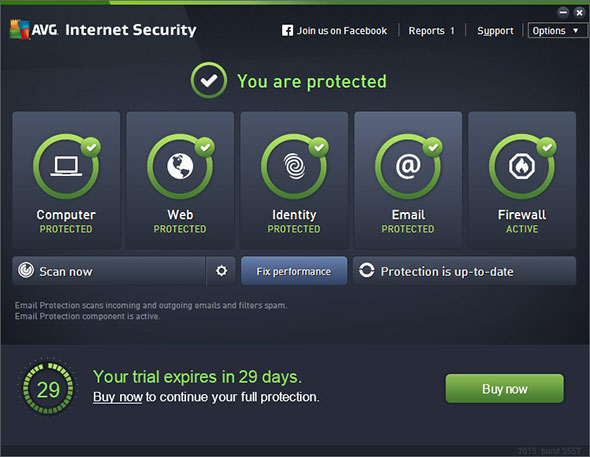Click the 29-day trial countdown dial
This screenshot has height=457, width=590.
click(x=48, y=389)
